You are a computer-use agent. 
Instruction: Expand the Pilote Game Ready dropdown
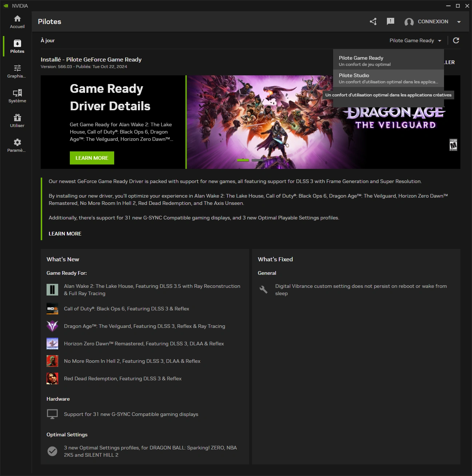[415, 40]
